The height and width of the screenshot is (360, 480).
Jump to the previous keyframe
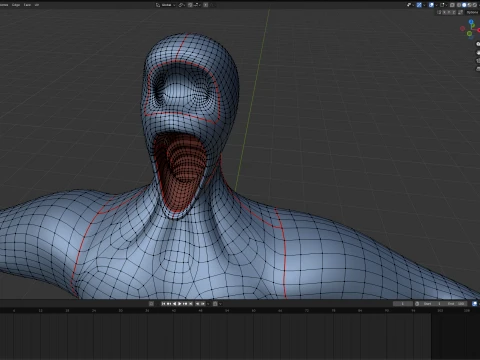click(169, 304)
